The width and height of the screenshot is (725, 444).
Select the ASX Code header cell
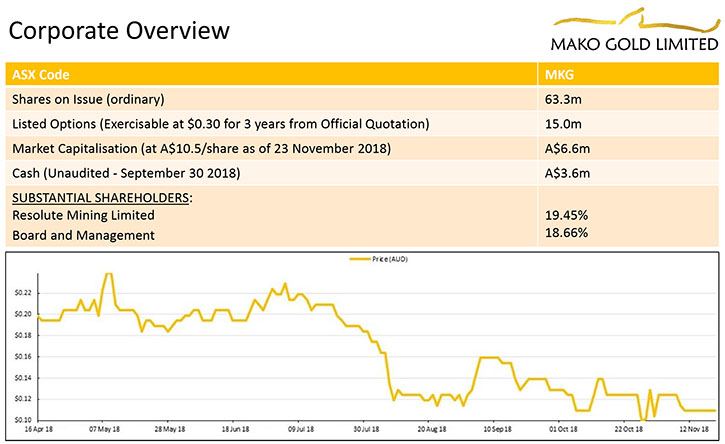[x=271, y=74]
